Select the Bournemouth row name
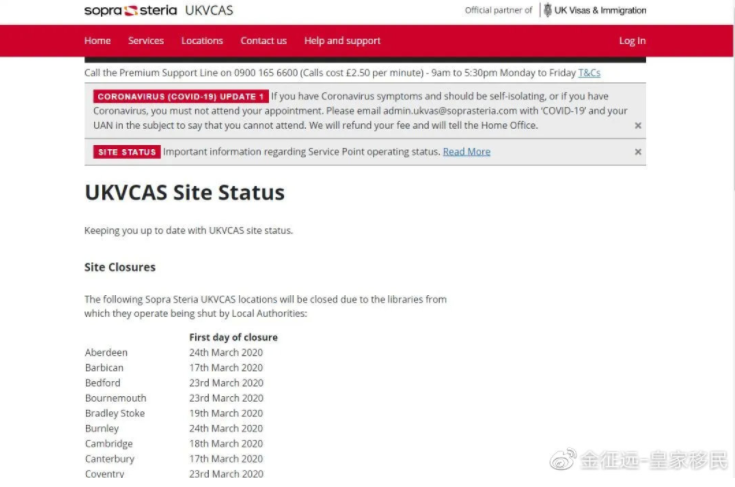 [115, 398]
